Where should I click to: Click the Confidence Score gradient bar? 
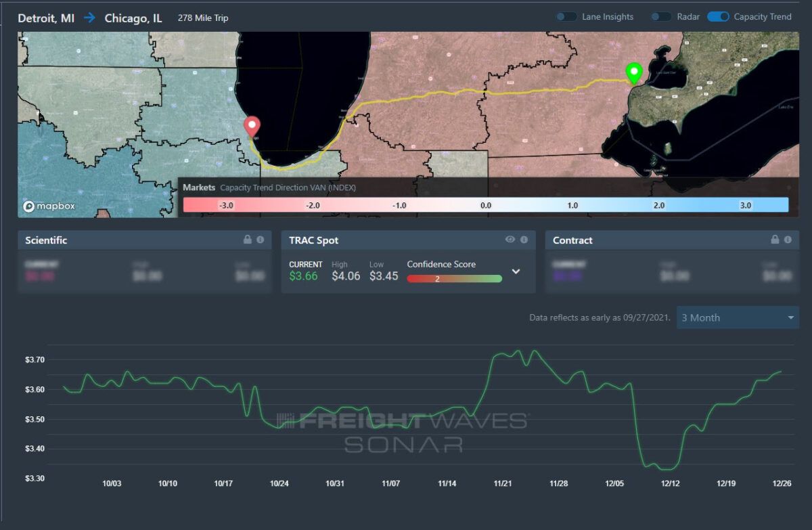tap(454, 278)
